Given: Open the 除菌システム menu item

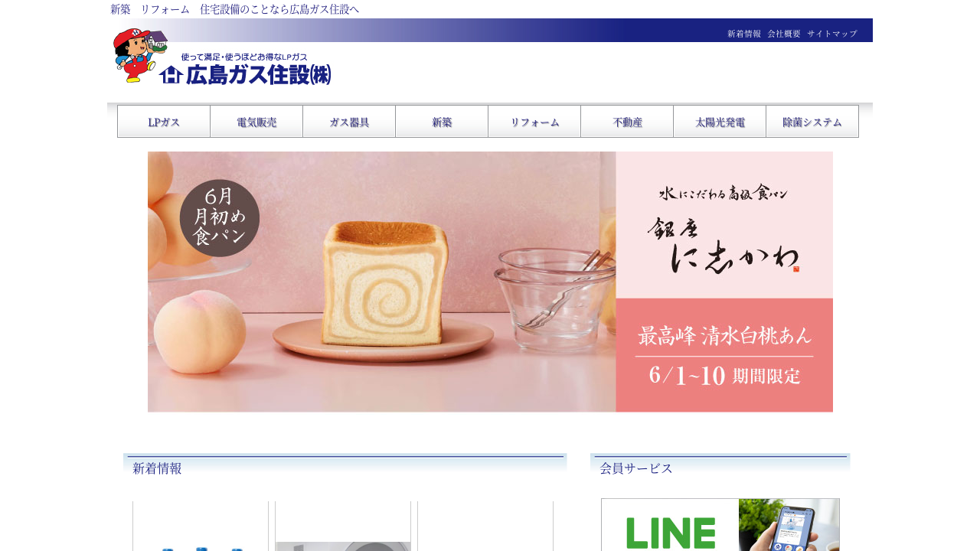Looking at the screenshot, I should tap(812, 122).
